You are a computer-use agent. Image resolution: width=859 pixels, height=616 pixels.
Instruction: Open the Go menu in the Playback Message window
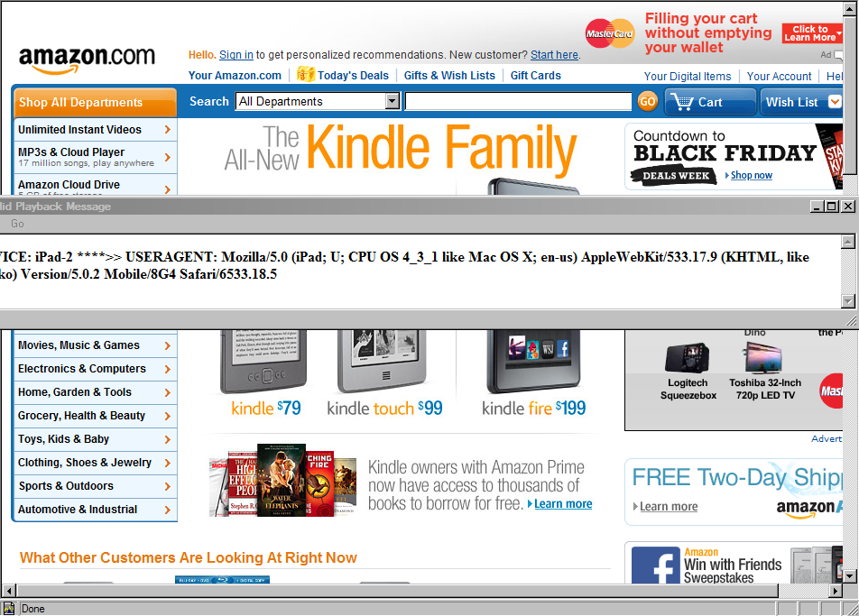(x=17, y=224)
